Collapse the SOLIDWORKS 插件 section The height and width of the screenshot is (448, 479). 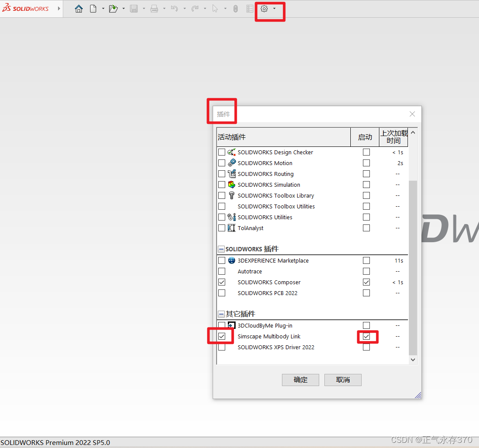coord(221,249)
